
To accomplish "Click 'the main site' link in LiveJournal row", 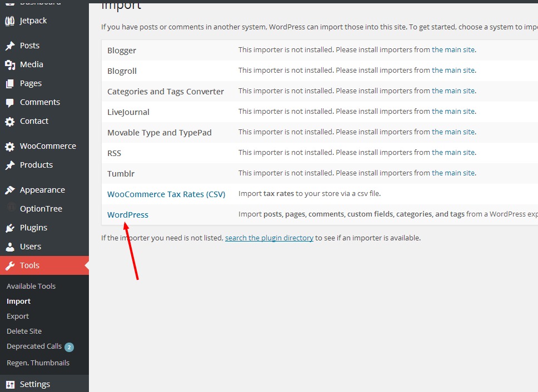I will (x=454, y=112).
